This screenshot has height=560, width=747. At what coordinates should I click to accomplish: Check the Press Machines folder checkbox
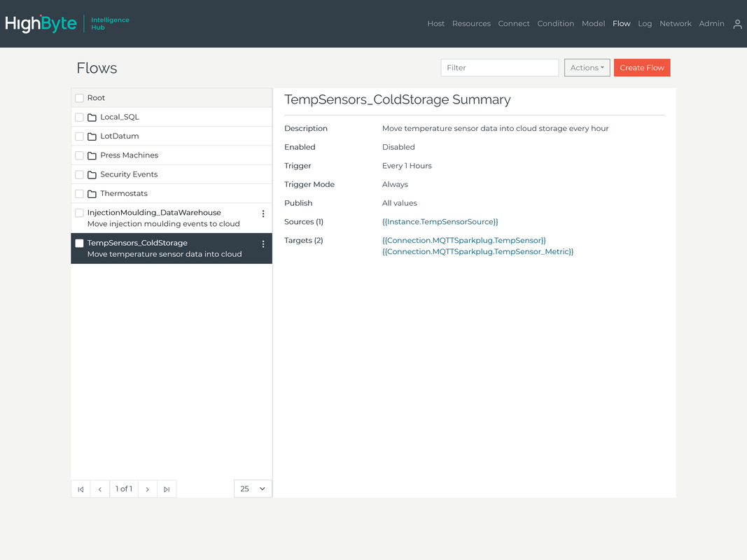coord(79,155)
